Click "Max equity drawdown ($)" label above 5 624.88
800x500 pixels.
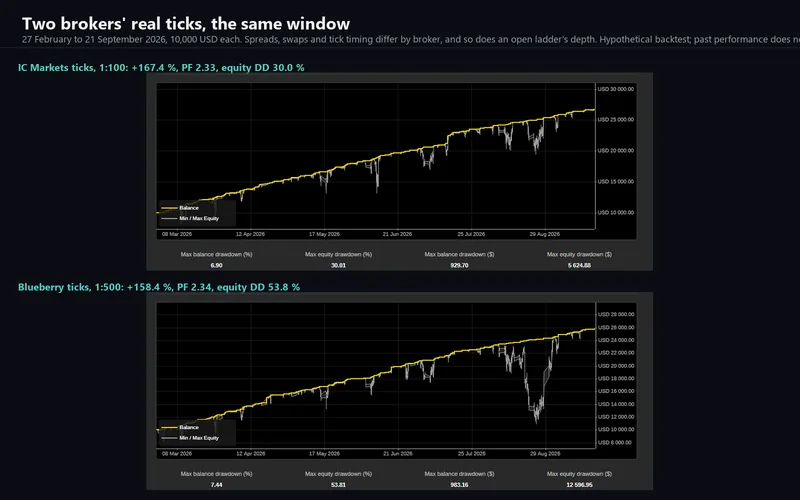click(x=579, y=254)
